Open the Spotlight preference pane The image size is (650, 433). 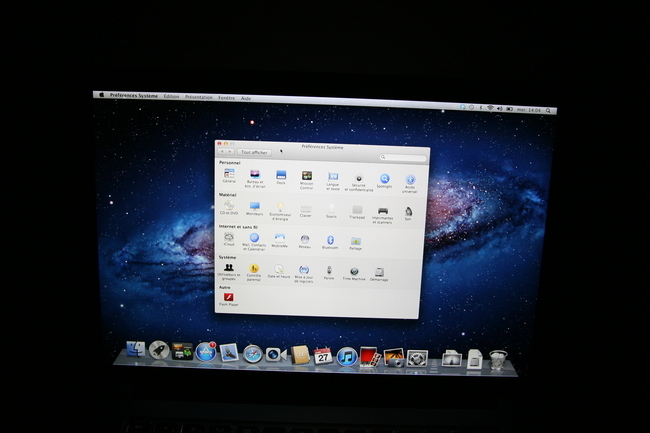pos(385,181)
